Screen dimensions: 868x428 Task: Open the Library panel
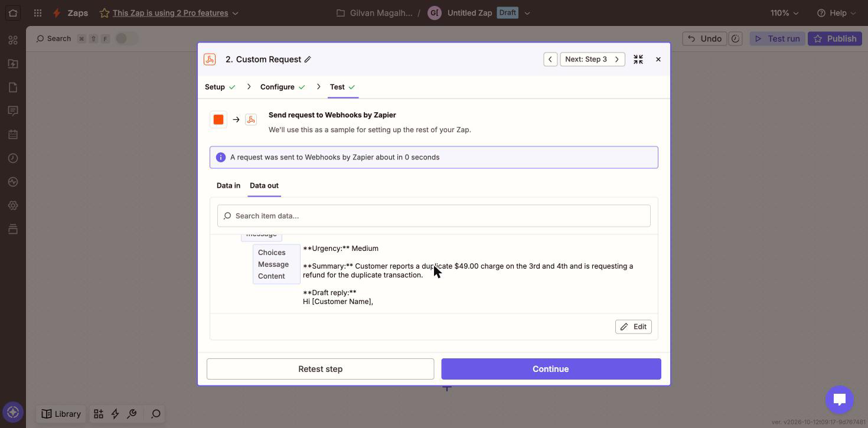click(x=61, y=414)
